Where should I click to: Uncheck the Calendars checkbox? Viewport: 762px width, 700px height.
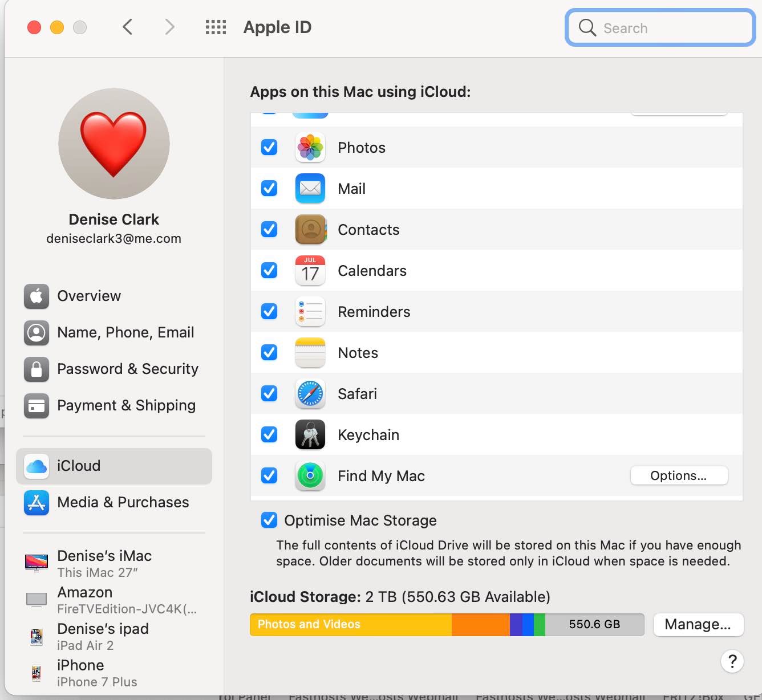269,271
